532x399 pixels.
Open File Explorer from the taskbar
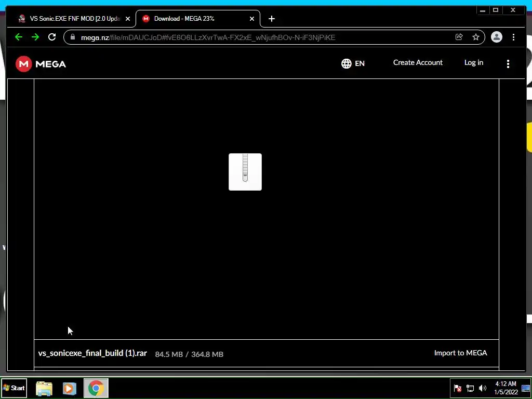click(x=44, y=389)
